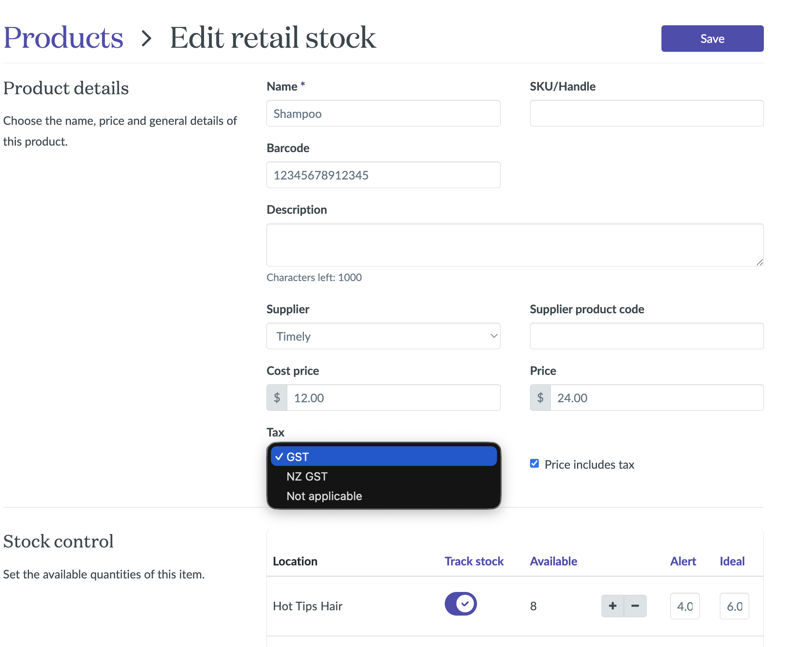Click the minus stock decrease icon
This screenshot has height=647, width=812.
pyautogui.click(x=635, y=606)
